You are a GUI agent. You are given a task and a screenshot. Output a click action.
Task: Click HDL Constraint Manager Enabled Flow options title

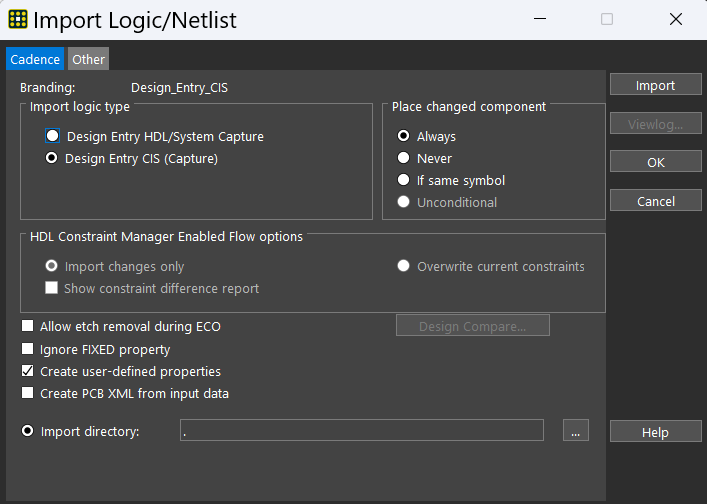[166, 237]
